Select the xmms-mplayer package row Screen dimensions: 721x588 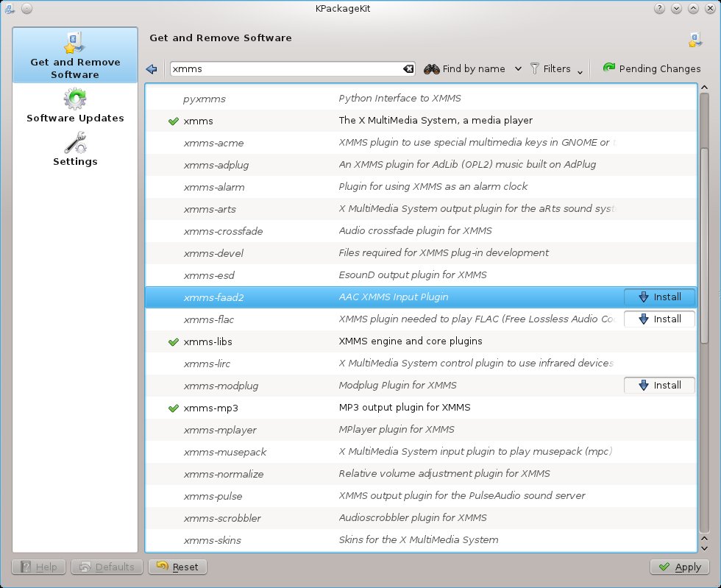click(x=421, y=430)
